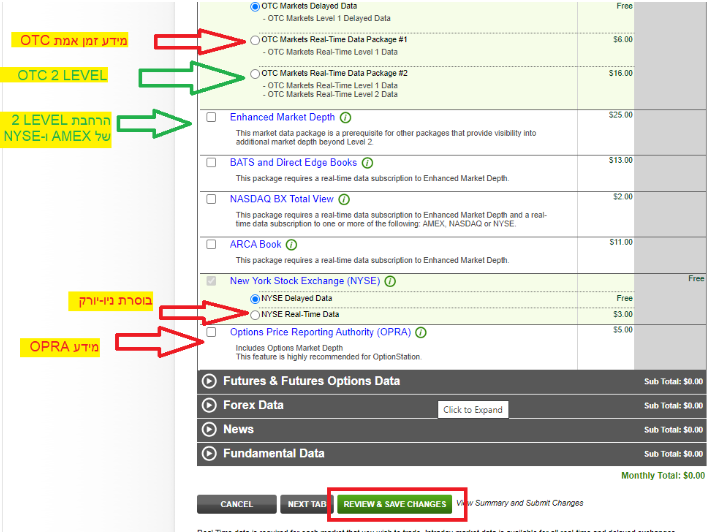Select NYSE Delayed Data option
This screenshot has width=713, height=532.
click(255, 299)
